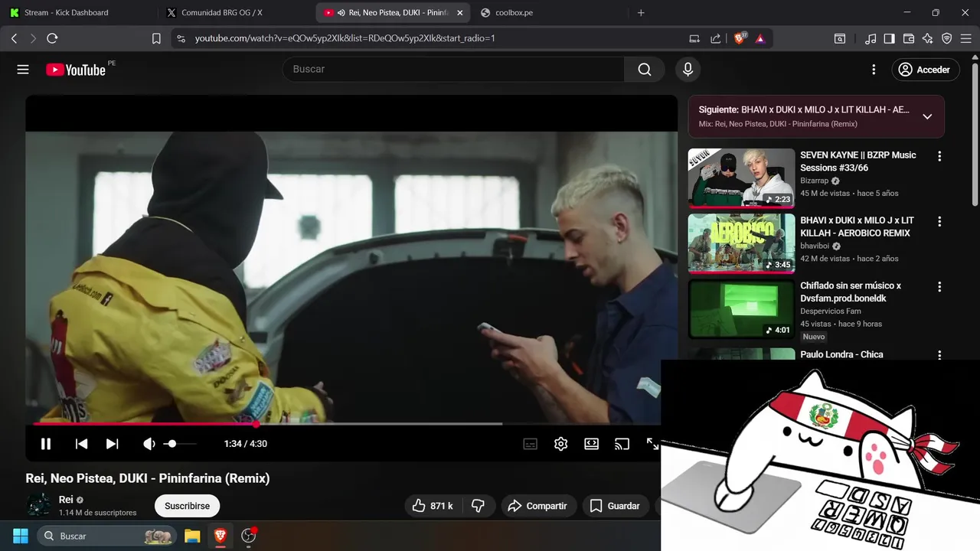Open a new browser tab

pos(641,13)
